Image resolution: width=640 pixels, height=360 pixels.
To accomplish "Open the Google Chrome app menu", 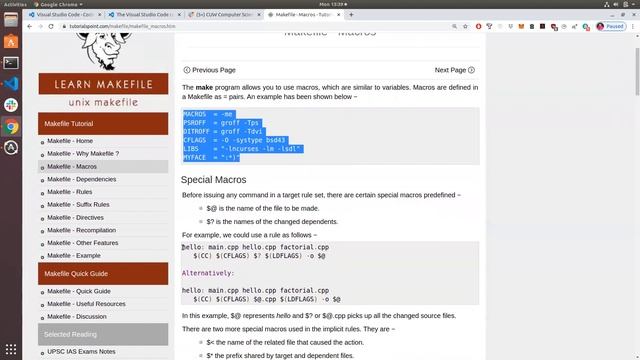I will pyautogui.click(x=58, y=4).
